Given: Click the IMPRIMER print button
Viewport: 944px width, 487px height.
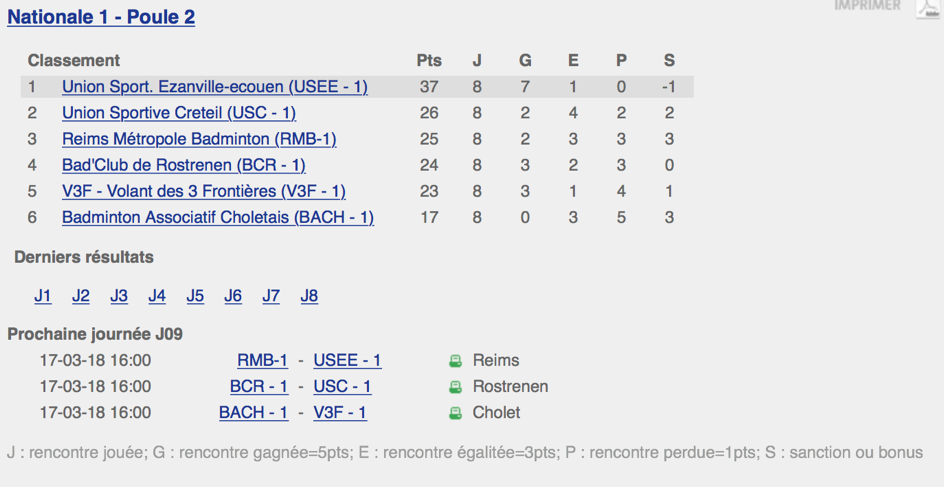Looking at the screenshot, I should (x=867, y=5).
